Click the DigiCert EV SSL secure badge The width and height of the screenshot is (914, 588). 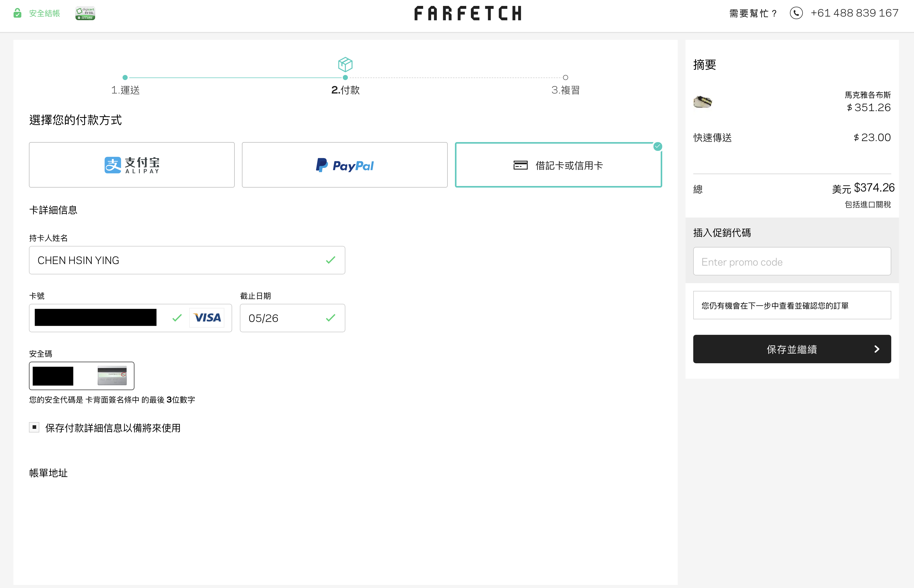pyautogui.click(x=85, y=13)
